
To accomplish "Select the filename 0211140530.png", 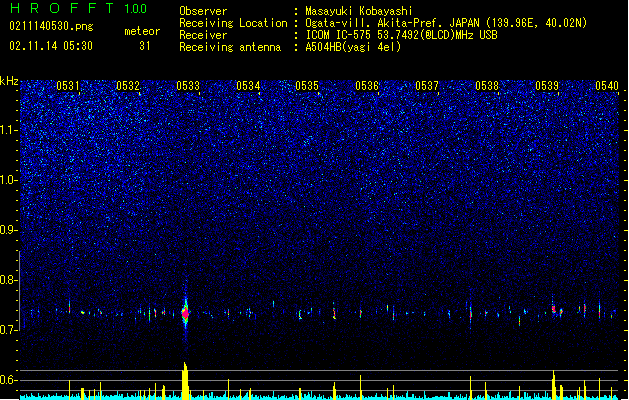I will click(x=51, y=26).
